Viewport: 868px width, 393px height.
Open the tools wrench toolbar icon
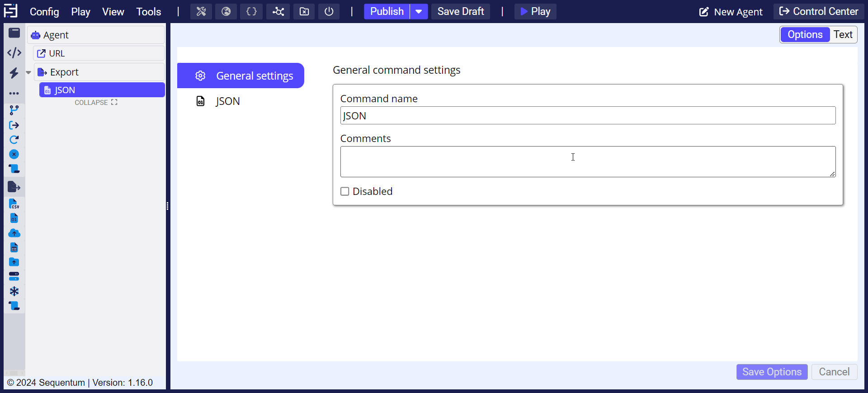pos(201,12)
